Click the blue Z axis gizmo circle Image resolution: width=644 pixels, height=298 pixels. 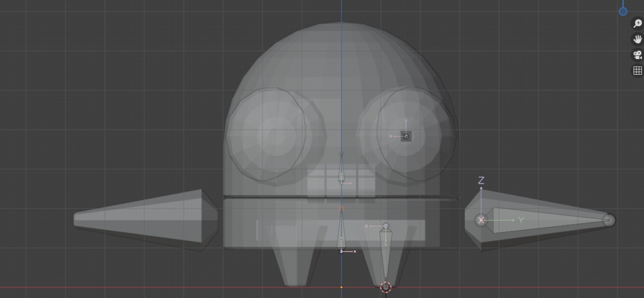point(623,11)
